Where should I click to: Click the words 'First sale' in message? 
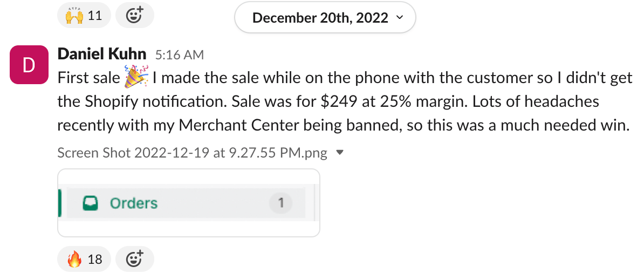[x=88, y=79]
